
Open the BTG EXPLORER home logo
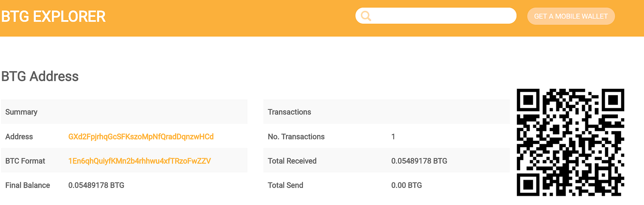click(54, 17)
